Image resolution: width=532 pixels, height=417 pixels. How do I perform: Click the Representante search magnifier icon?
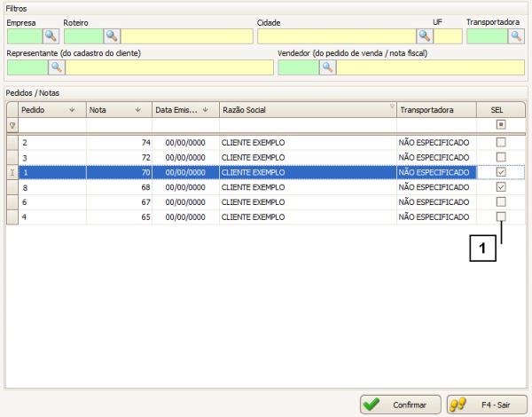point(56,67)
